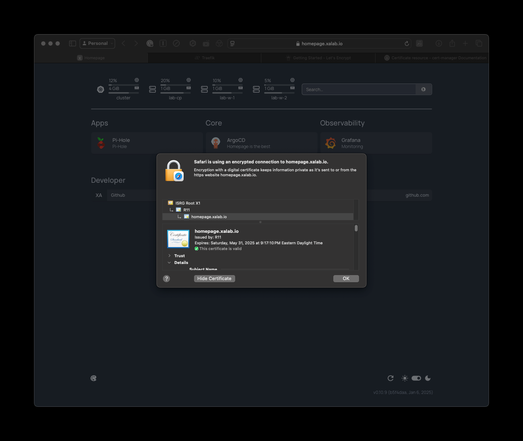523x441 pixels.
Task: Click the Search field on homepage
Action: tap(359, 89)
